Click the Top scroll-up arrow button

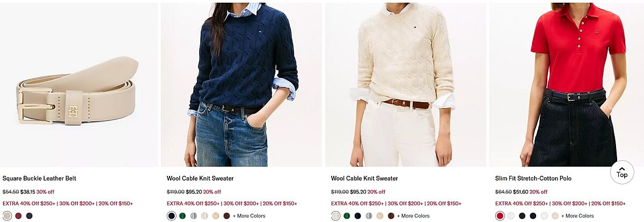[x=622, y=172]
